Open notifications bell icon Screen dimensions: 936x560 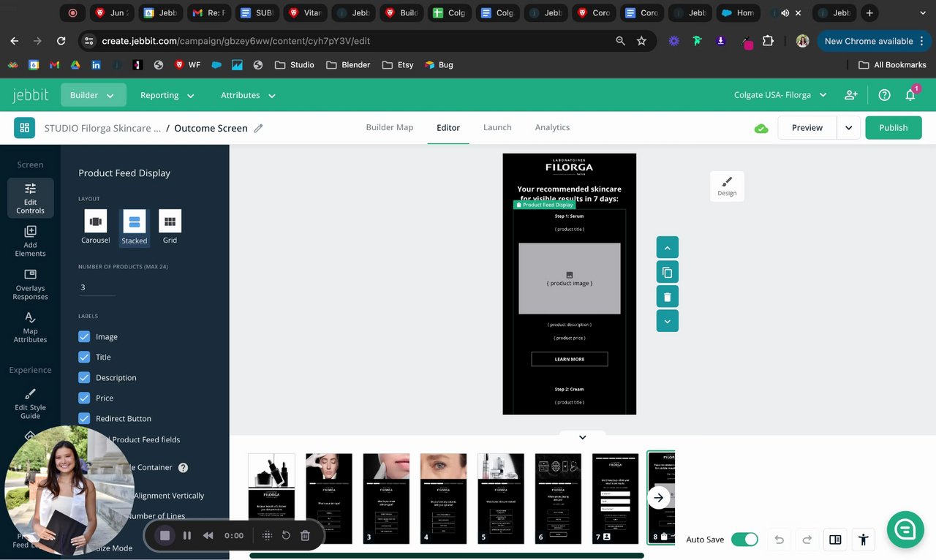910,95
